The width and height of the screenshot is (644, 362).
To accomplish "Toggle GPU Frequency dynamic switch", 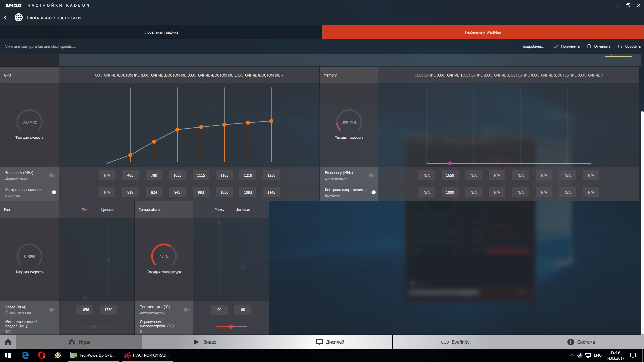I will tap(52, 175).
